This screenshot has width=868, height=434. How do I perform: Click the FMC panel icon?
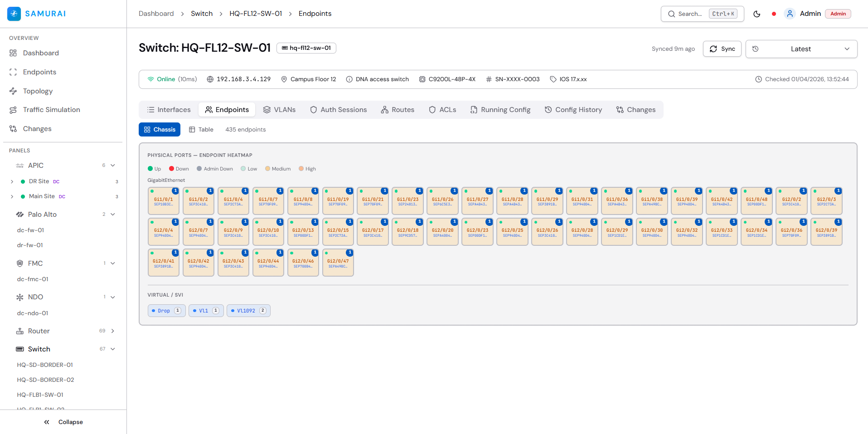[x=19, y=263]
